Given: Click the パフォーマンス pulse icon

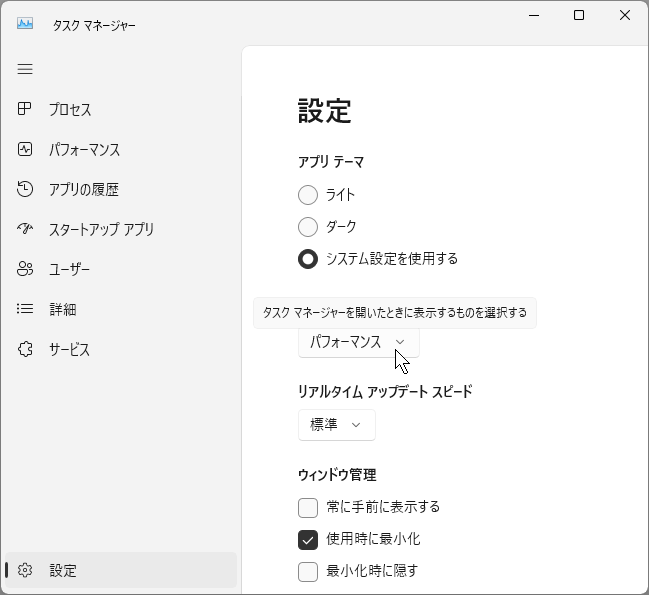Looking at the screenshot, I should pyautogui.click(x=25, y=149).
